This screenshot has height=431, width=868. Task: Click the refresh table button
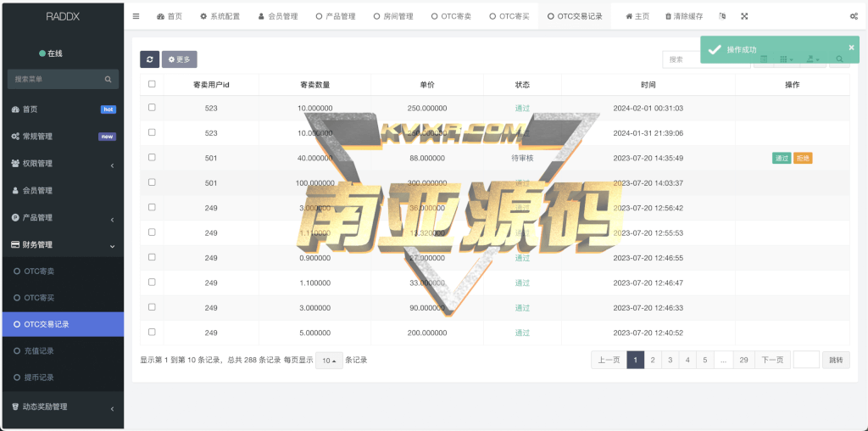point(149,59)
